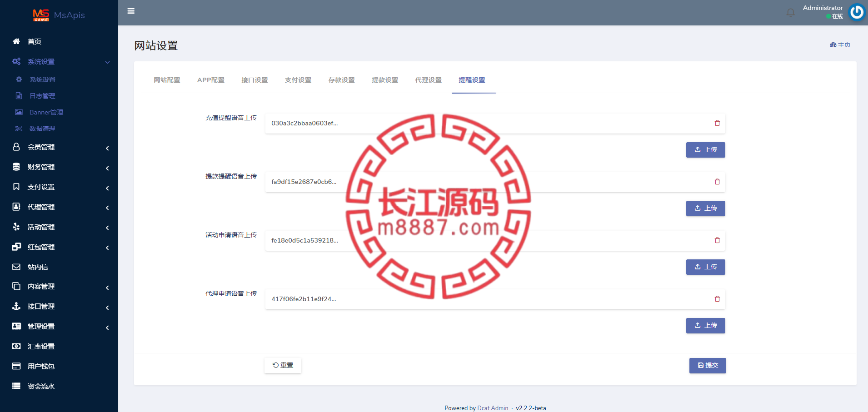Expand the 管理设置 menu arrow

(x=107, y=328)
